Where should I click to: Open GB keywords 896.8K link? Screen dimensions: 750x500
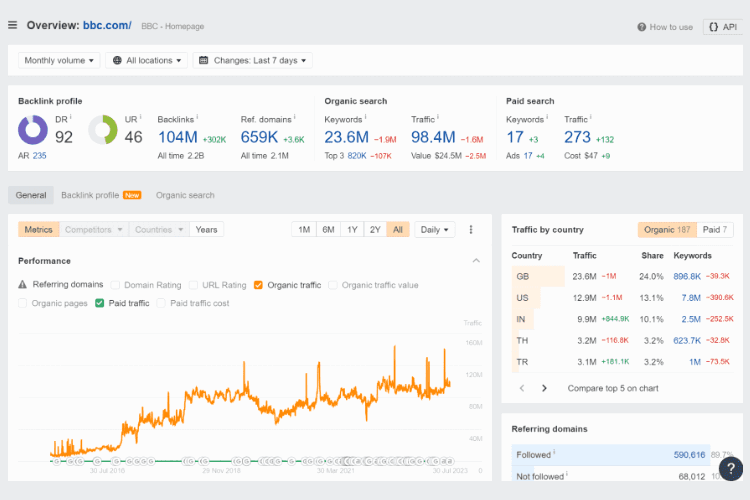[687, 276]
